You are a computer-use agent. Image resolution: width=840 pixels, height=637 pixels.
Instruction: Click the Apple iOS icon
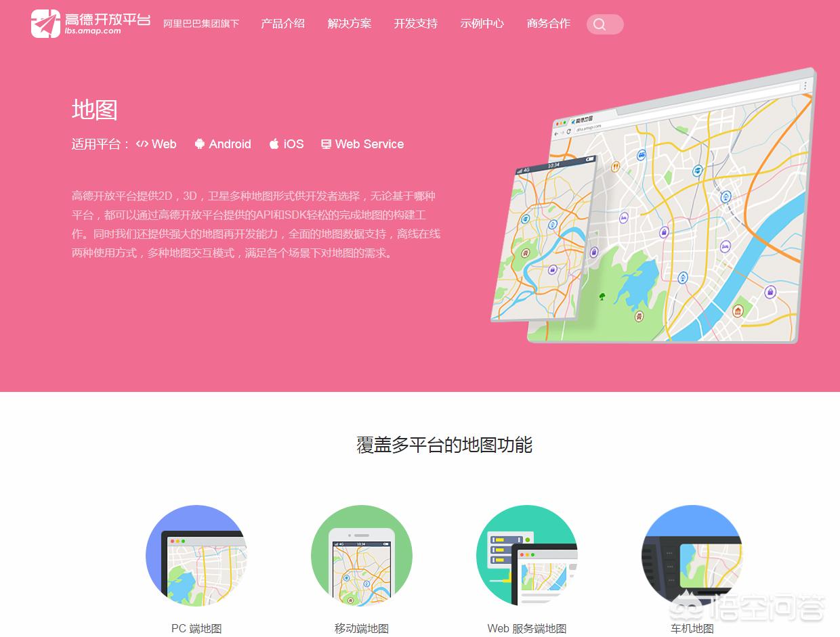[x=274, y=144]
